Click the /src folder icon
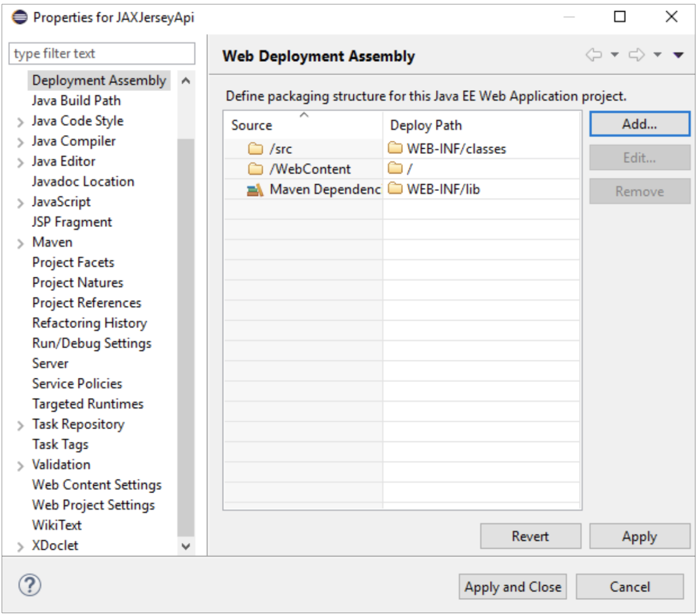The width and height of the screenshot is (699, 616). coord(256,149)
